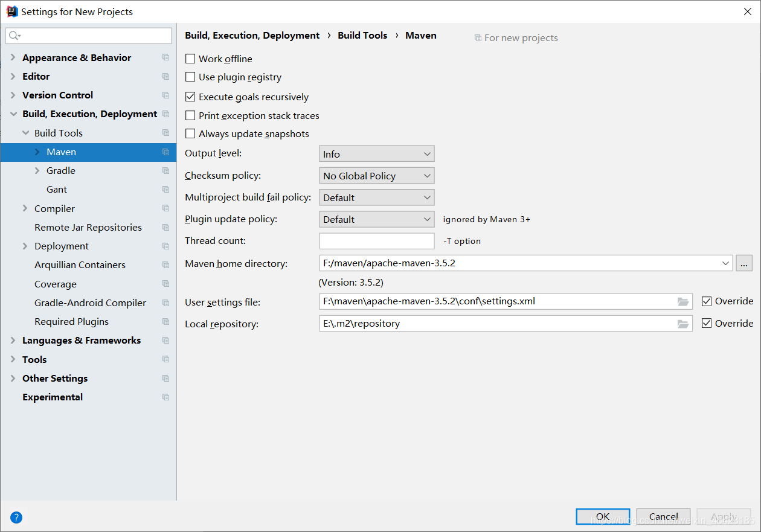Expand the Languages & Frameworks section
Image resolution: width=761 pixels, height=532 pixels.
click(13, 341)
